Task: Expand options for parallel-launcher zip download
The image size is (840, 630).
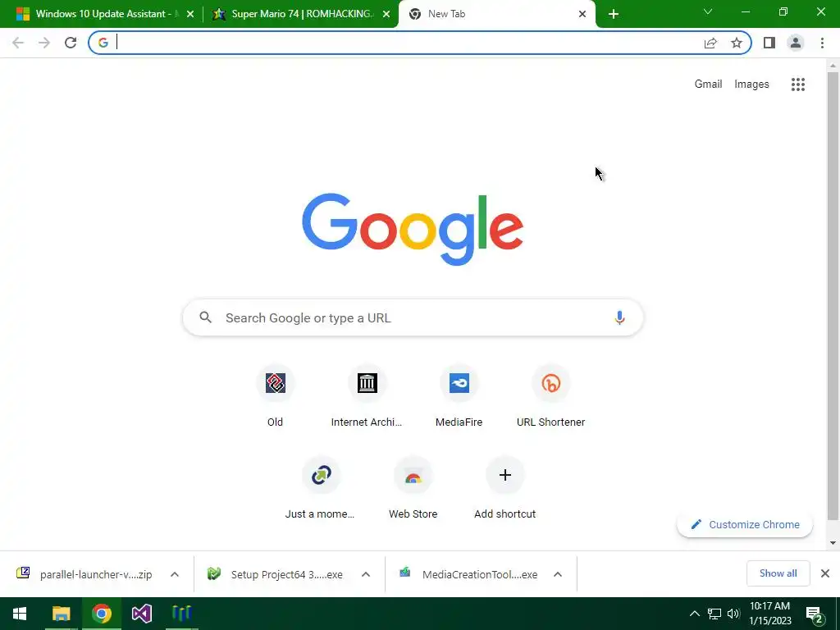Action: [175, 574]
